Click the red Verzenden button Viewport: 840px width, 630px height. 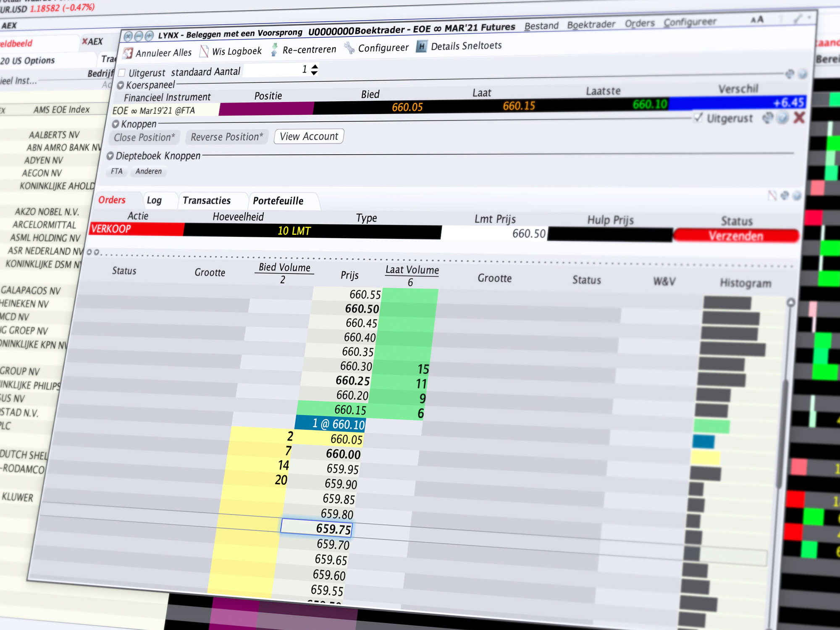(736, 236)
